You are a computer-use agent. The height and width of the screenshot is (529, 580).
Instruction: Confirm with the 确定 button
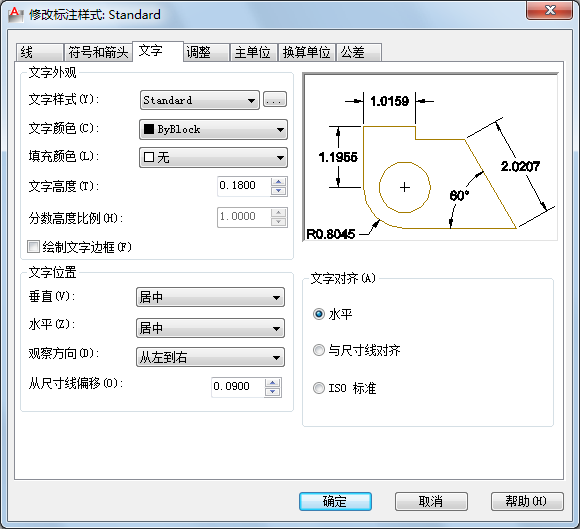coord(335,502)
